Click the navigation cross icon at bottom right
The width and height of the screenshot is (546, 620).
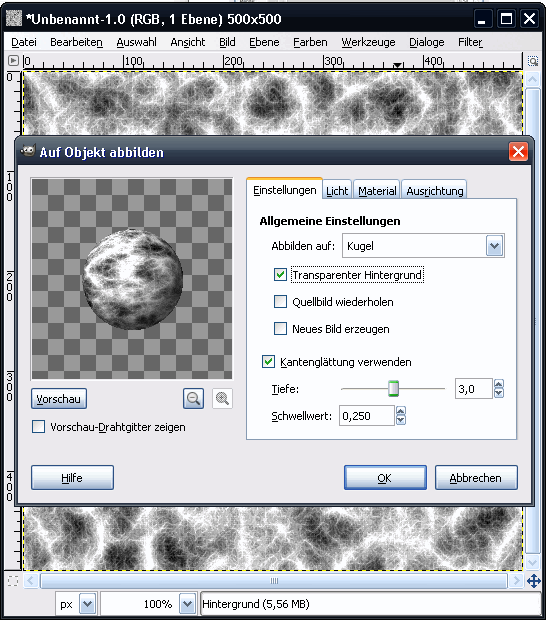tap(533, 581)
